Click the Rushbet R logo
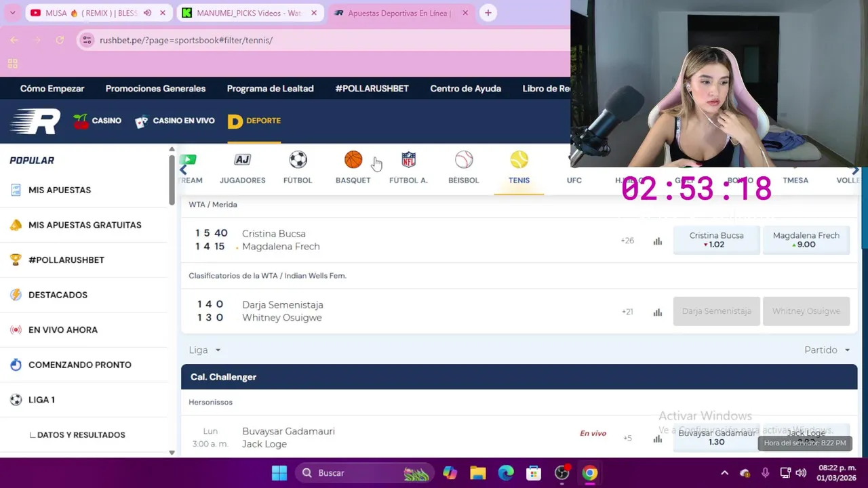 click(x=35, y=121)
